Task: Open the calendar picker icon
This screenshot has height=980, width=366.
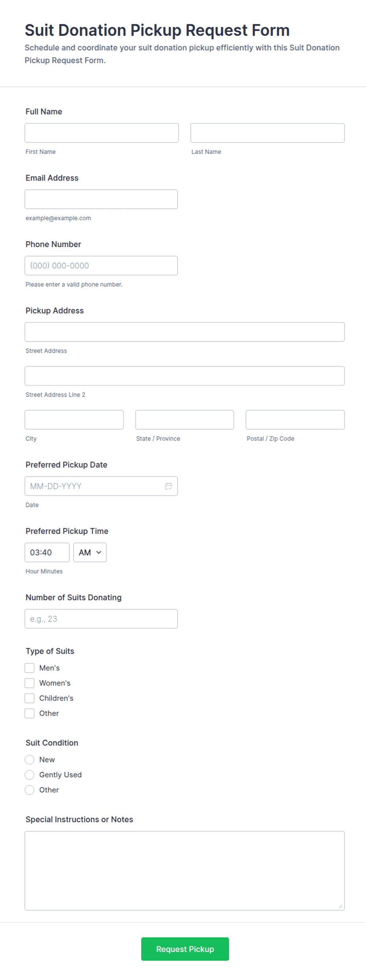Action: click(168, 486)
